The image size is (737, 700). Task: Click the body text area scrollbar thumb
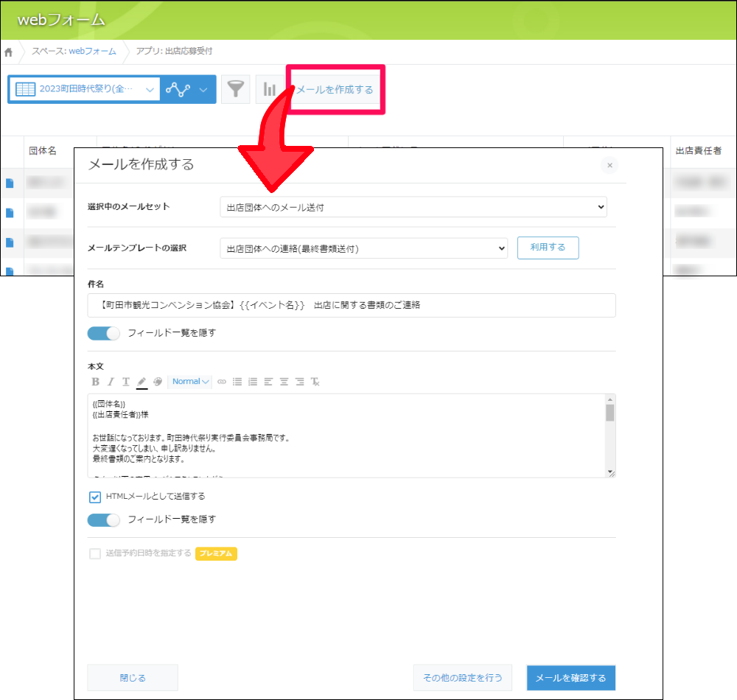610,413
